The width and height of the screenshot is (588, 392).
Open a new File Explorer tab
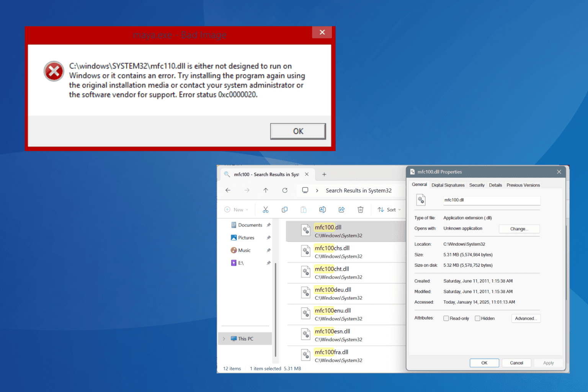(324, 174)
